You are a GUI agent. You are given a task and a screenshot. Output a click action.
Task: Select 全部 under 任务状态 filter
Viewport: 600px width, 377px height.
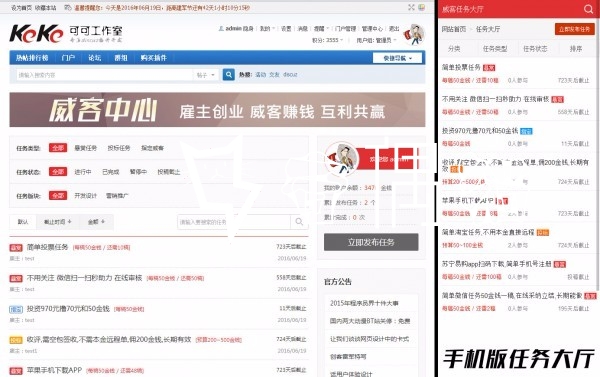[x=58, y=172]
